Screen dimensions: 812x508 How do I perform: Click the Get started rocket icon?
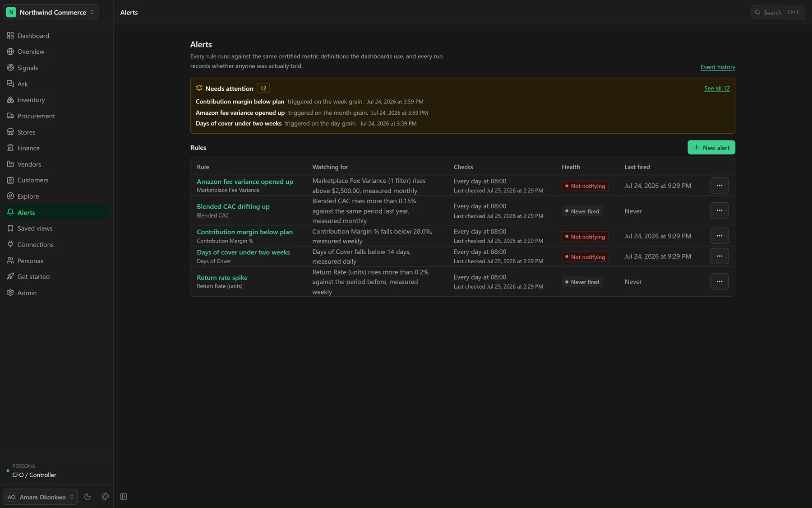(10, 276)
